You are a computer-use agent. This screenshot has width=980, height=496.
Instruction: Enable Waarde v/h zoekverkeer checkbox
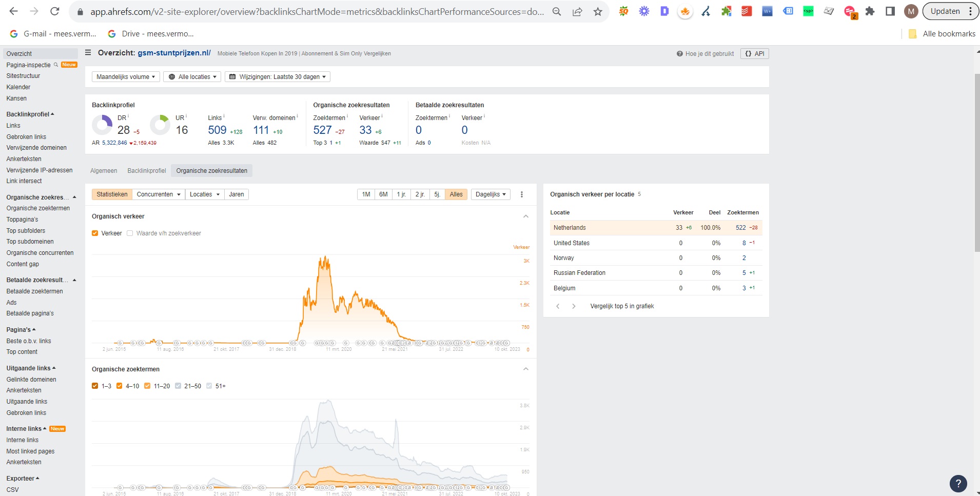[x=130, y=233]
